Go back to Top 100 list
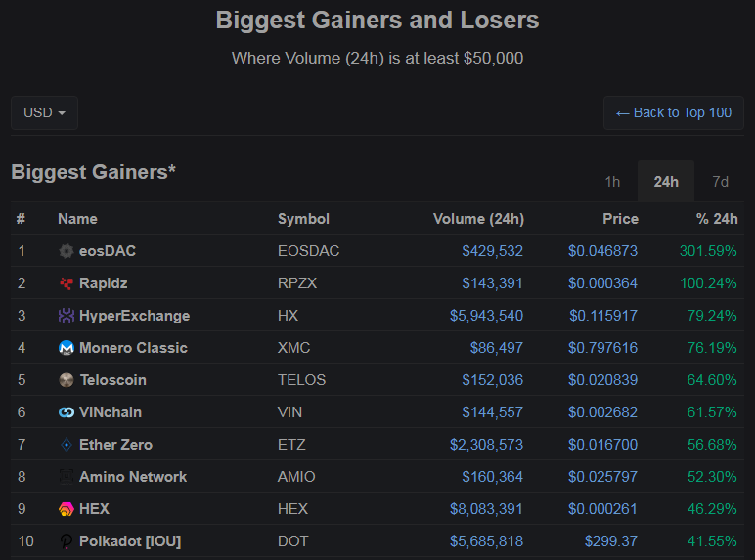 point(674,113)
